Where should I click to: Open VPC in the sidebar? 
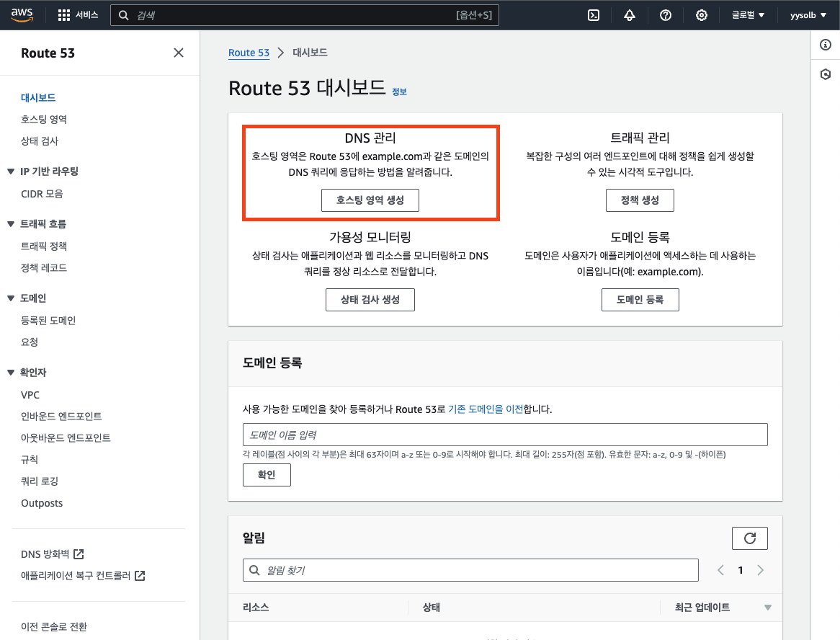(30, 394)
